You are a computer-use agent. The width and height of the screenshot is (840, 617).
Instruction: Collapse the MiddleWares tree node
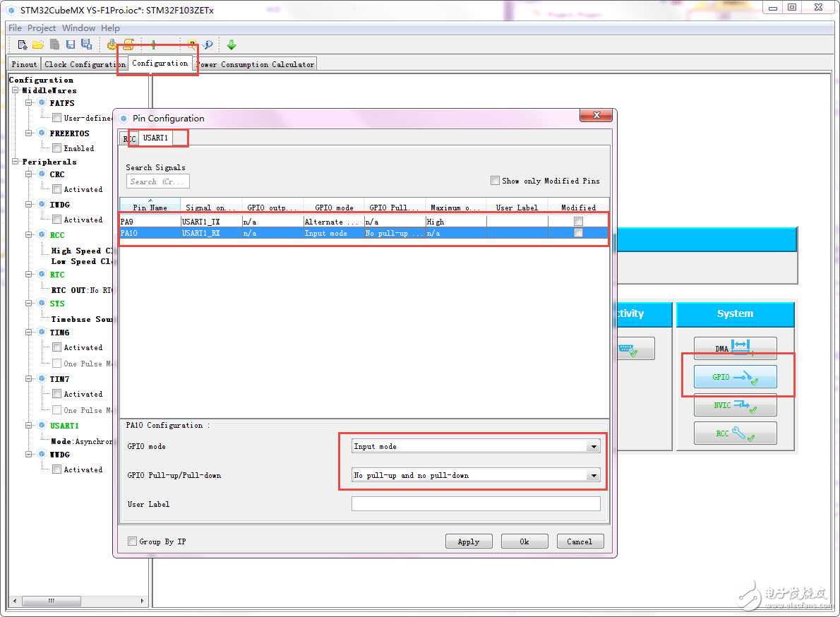point(16,90)
